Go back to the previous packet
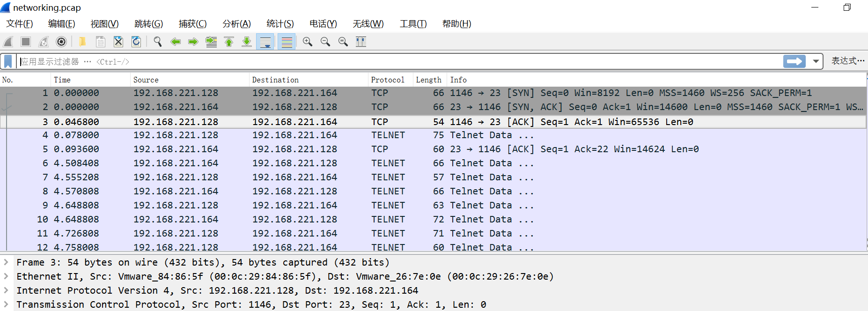 click(x=176, y=42)
